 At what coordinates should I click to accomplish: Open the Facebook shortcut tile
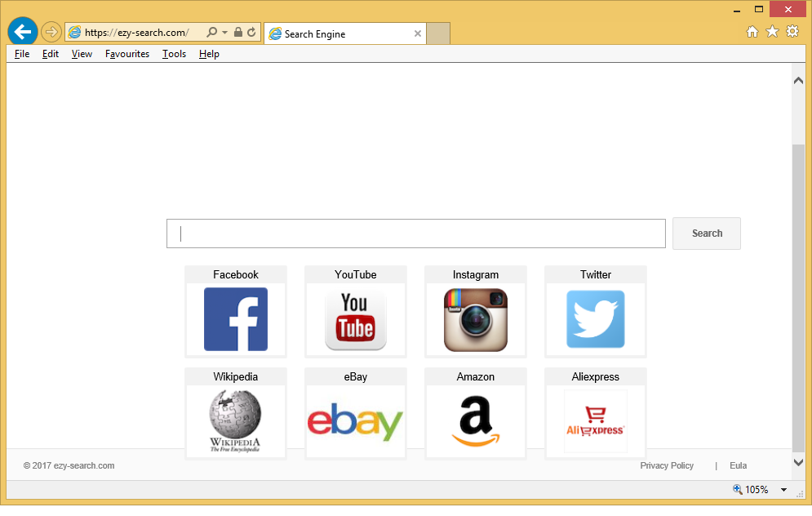click(x=236, y=319)
